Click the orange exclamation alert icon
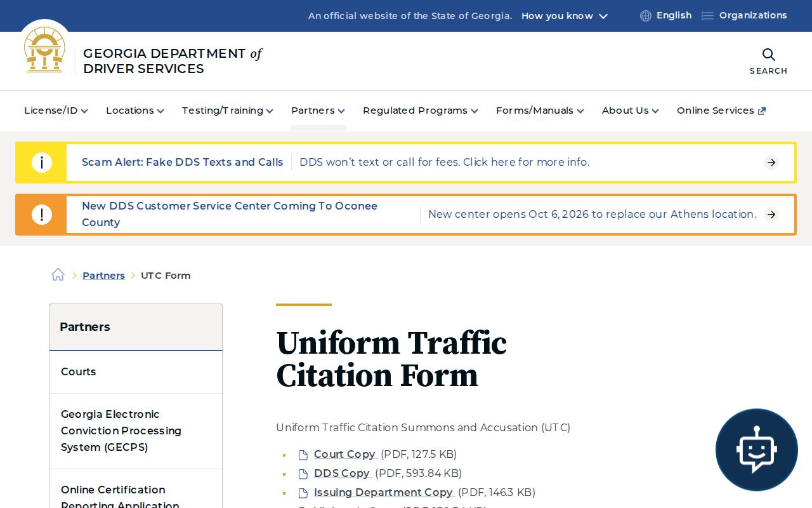Image resolution: width=812 pixels, height=508 pixels. 42,215
